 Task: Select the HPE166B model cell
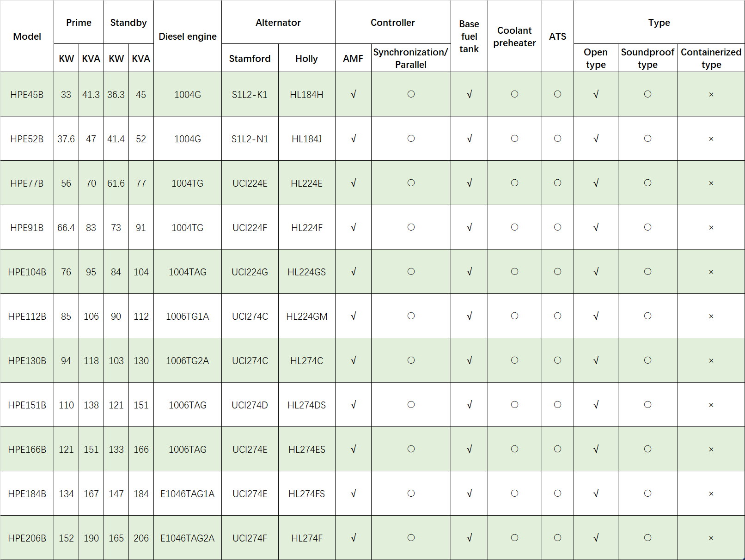click(27, 449)
